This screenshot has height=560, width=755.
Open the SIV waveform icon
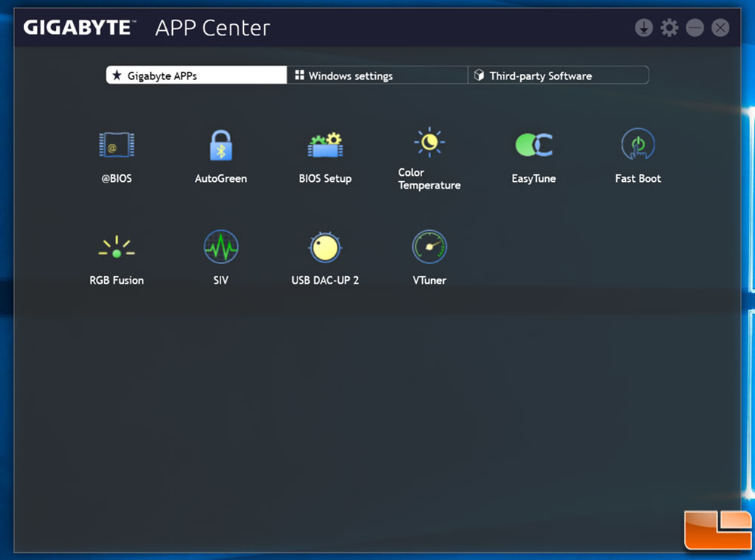coord(221,247)
